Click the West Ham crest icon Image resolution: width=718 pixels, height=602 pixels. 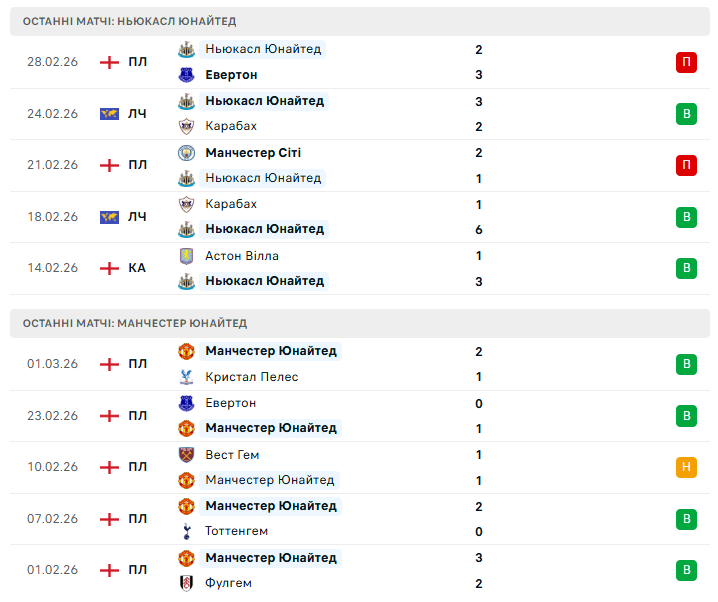186,455
